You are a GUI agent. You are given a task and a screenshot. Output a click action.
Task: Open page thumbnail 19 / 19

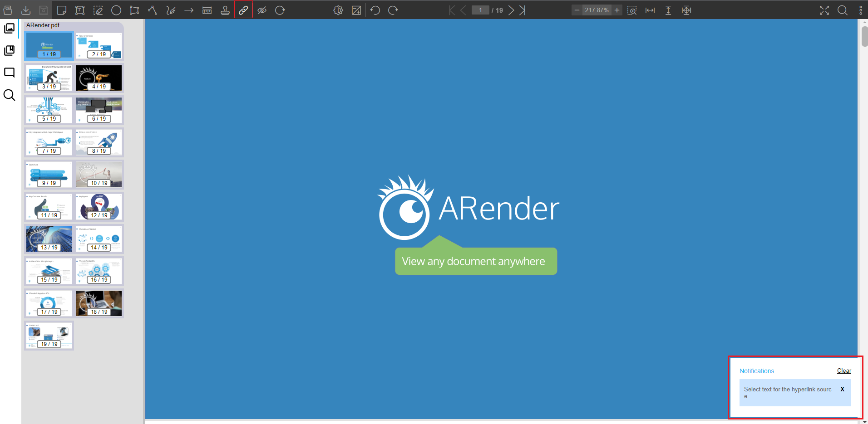49,336
